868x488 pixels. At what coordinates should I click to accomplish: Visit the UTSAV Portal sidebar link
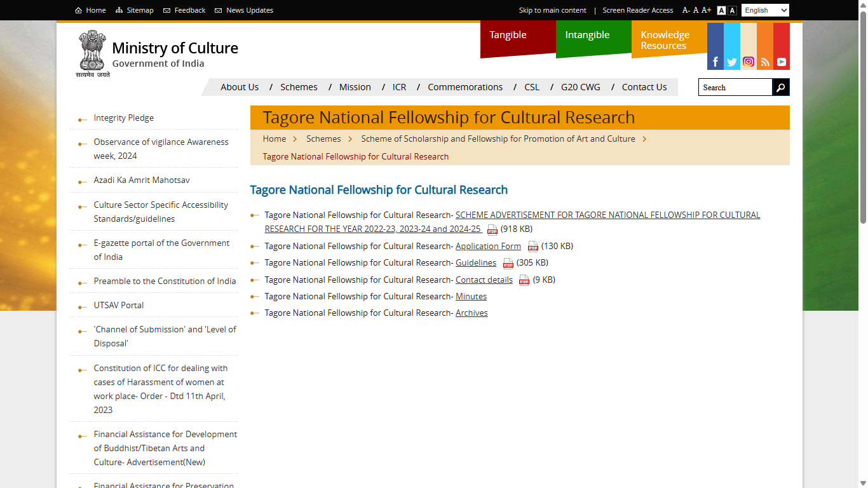118,305
